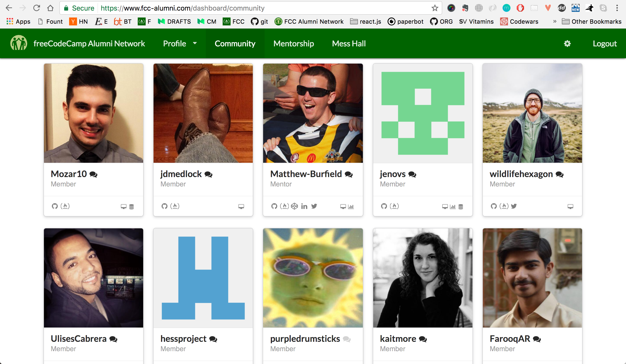Viewport: 626px width, 364px height.
Task: Open jenovs's freeCodeCamp flame icon
Action: (x=394, y=206)
